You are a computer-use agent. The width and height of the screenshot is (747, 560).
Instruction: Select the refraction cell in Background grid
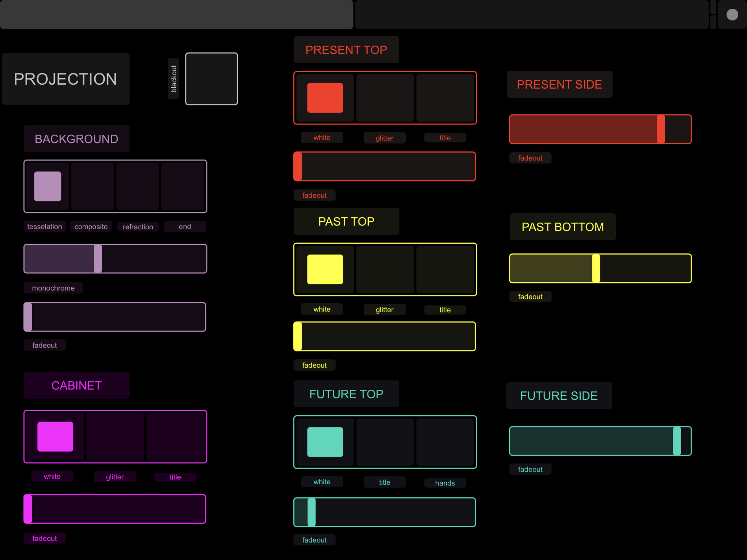[x=138, y=186]
